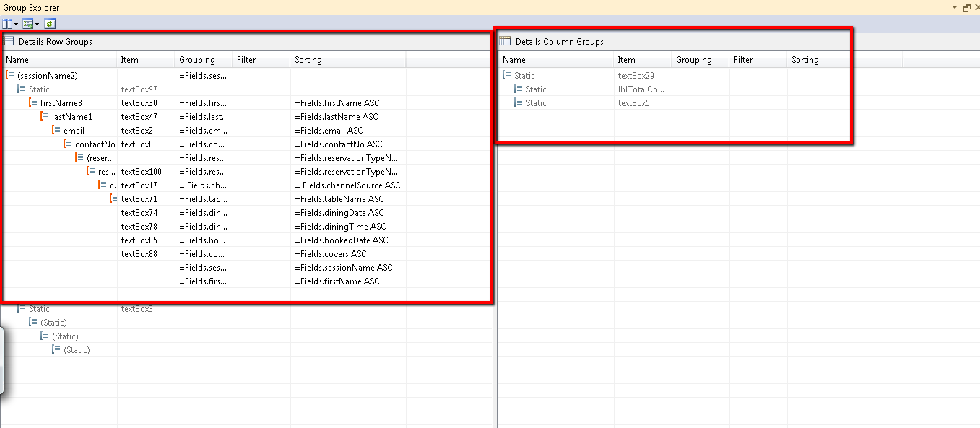Click the Details Row Groups panel title

(x=56, y=41)
